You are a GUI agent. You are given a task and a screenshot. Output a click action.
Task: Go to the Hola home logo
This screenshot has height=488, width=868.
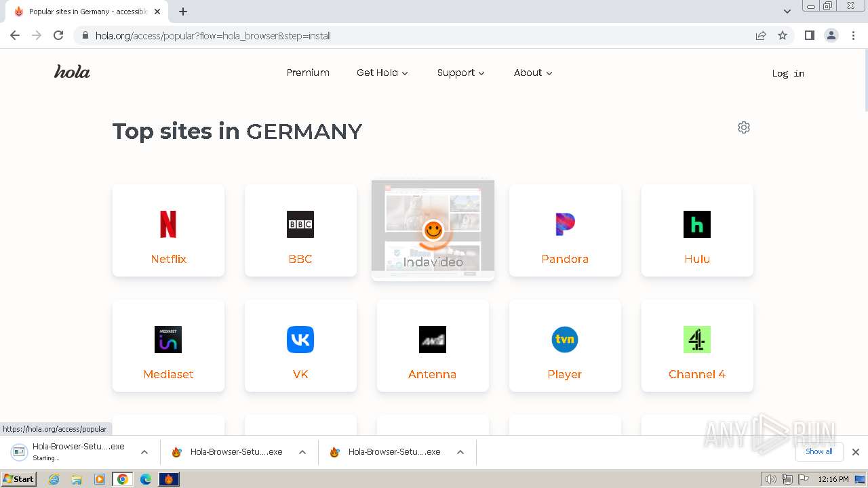point(72,72)
